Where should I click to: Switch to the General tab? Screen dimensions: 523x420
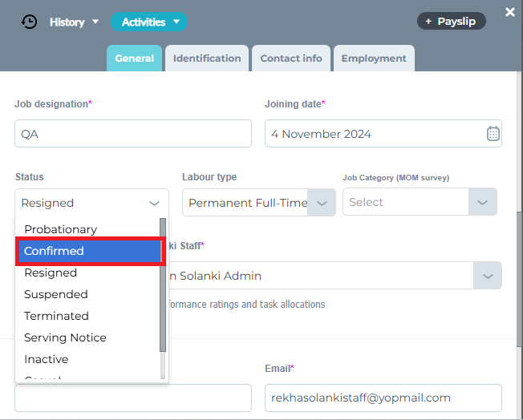pyautogui.click(x=134, y=59)
